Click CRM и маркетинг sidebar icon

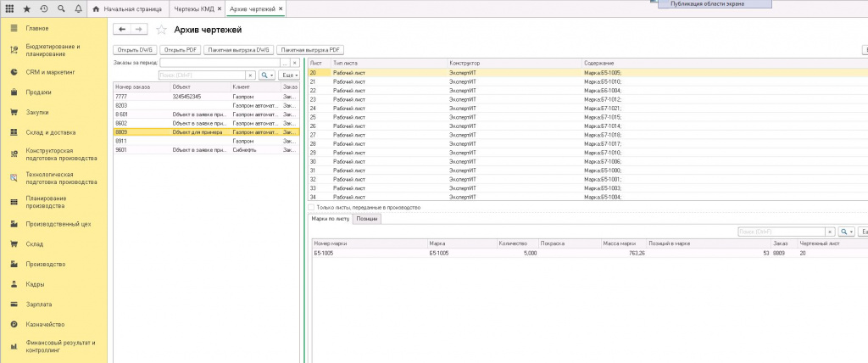click(x=14, y=72)
